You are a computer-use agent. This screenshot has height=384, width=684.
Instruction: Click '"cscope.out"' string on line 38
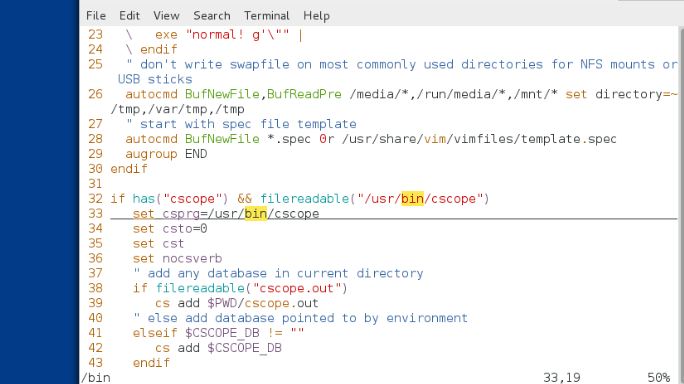(x=297, y=288)
